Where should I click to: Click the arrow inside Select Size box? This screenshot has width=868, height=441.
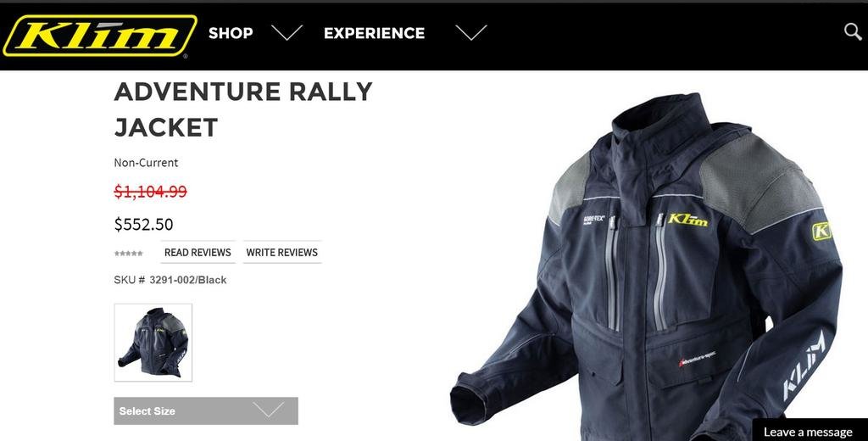pos(269,410)
